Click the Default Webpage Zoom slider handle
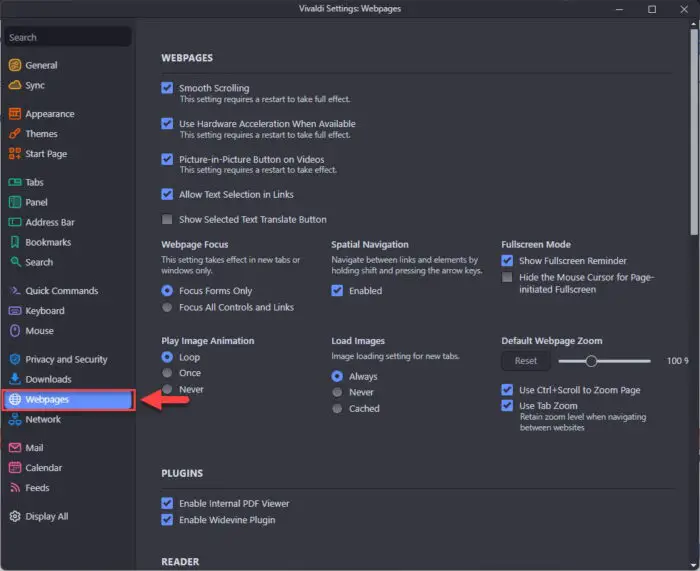The height and width of the screenshot is (571, 700). pos(591,361)
